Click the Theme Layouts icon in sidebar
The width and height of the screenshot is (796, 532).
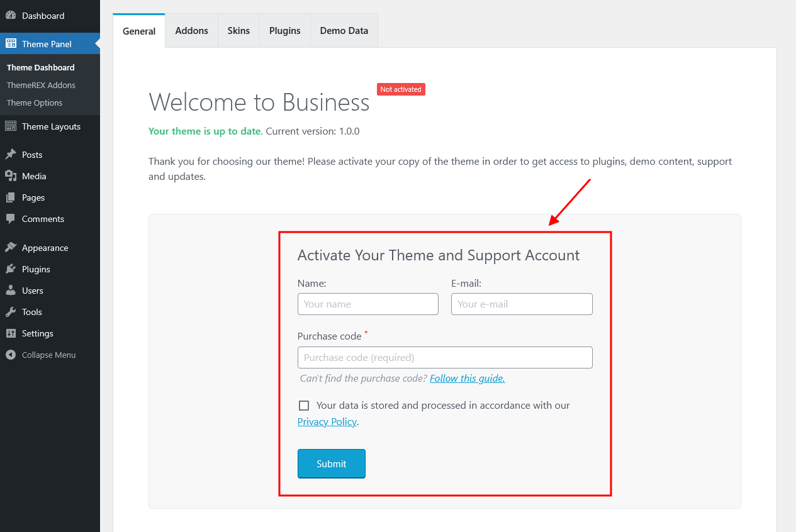pos(11,126)
